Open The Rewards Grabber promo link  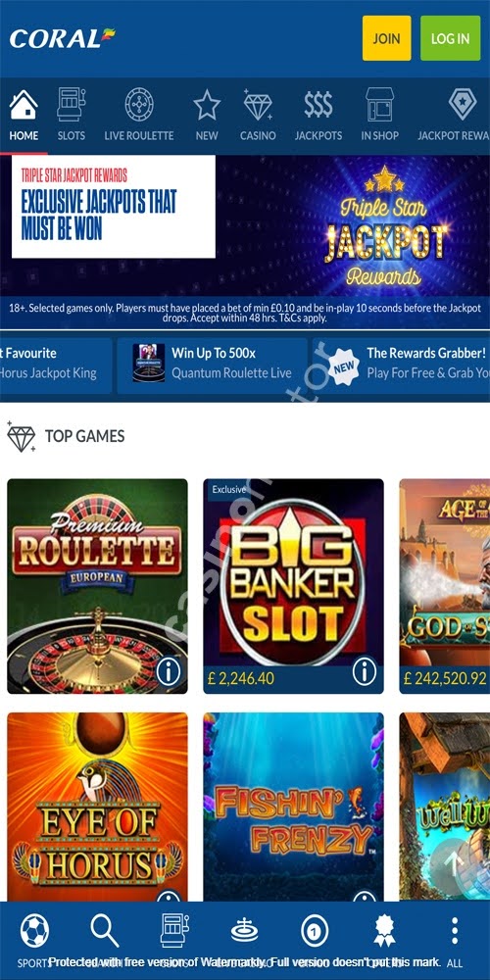click(401, 364)
